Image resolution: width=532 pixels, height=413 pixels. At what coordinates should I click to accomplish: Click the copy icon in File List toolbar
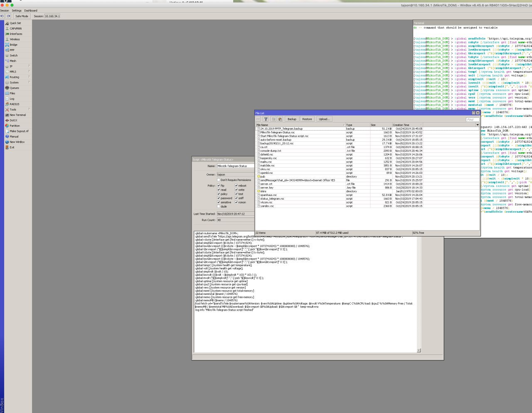click(273, 119)
